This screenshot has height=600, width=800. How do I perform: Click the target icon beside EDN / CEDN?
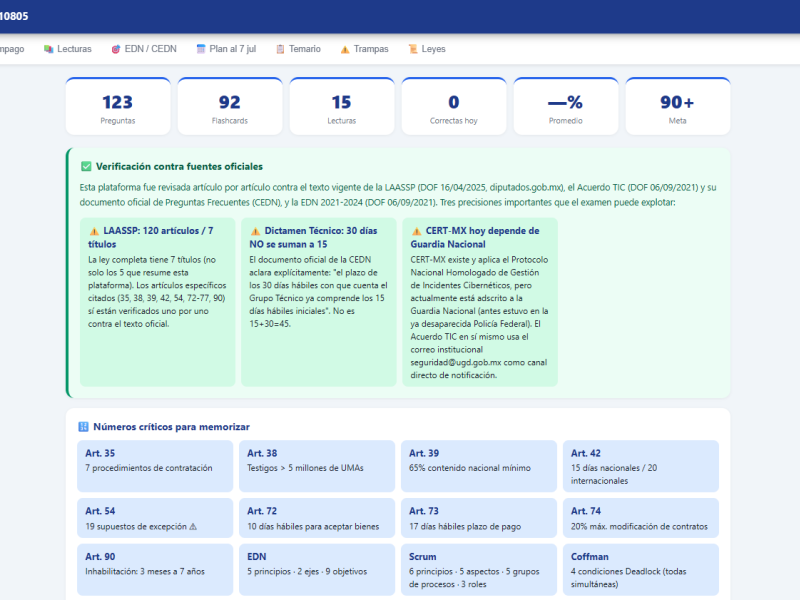click(116, 49)
